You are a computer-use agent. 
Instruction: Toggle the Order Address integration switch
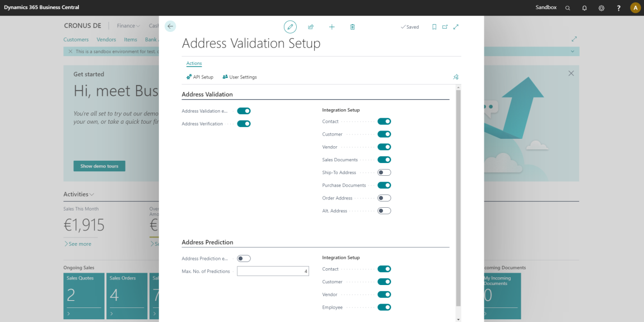[x=384, y=198]
